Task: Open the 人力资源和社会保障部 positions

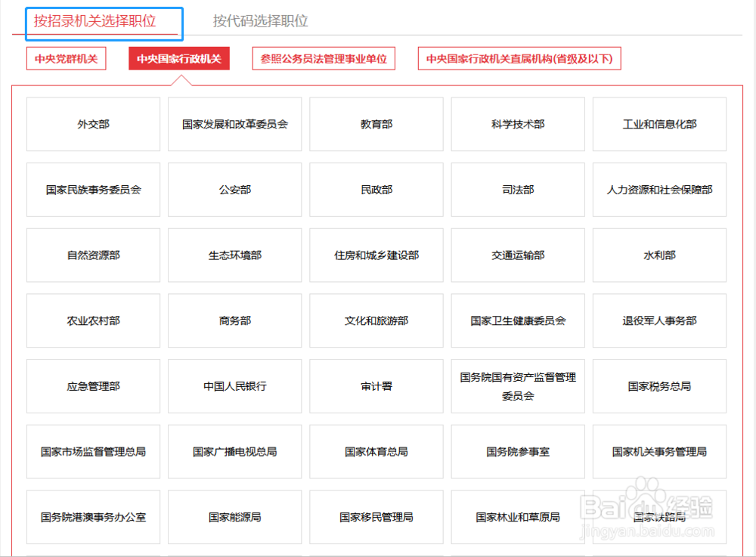Action: coord(658,190)
